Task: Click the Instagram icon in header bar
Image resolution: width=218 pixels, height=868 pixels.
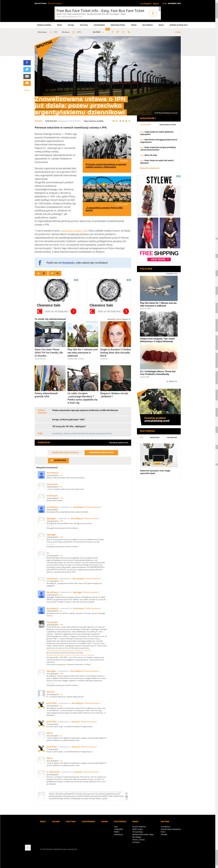Action: click(x=123, y=32)
